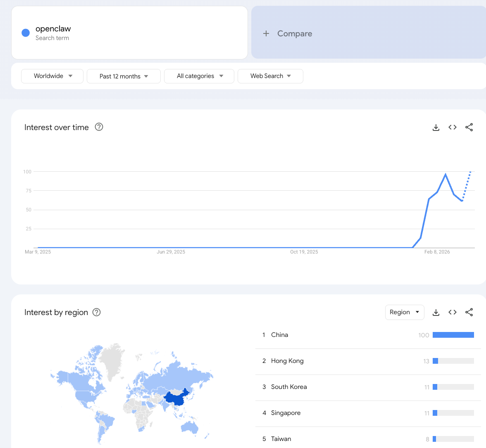Open embed code for Interest over time

pos(453,127)
